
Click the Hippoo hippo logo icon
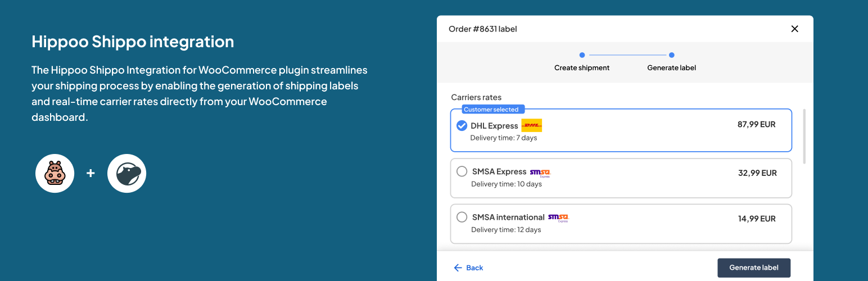click(55, 173)
